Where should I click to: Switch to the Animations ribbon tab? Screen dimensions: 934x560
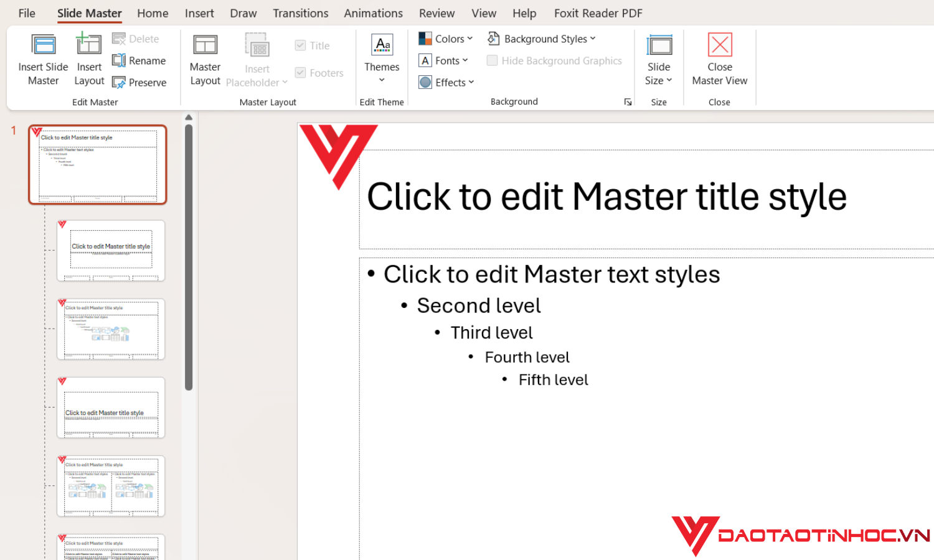[373, 12]
